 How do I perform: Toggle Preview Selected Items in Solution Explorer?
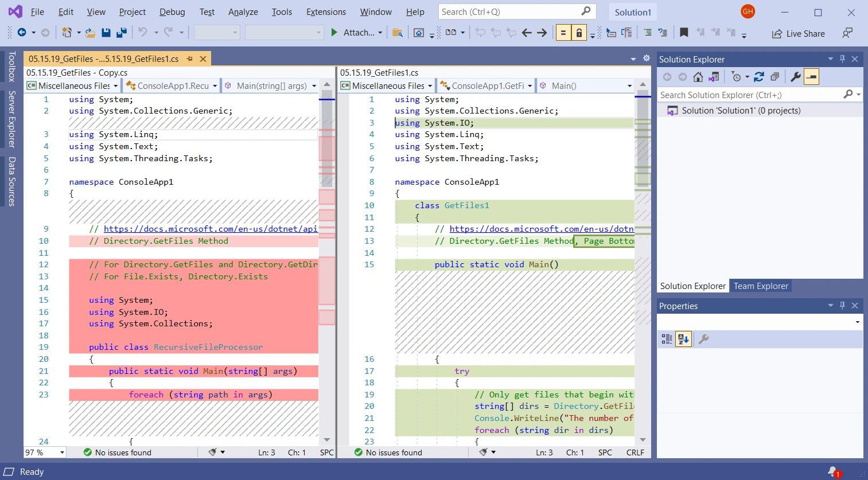click(811, 76)
